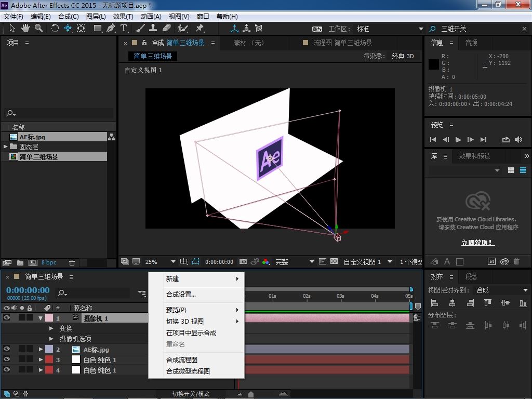Click pink label swatch of 摄像机 1
Viewport: 532px width, 399px height.
pos(49,318)
